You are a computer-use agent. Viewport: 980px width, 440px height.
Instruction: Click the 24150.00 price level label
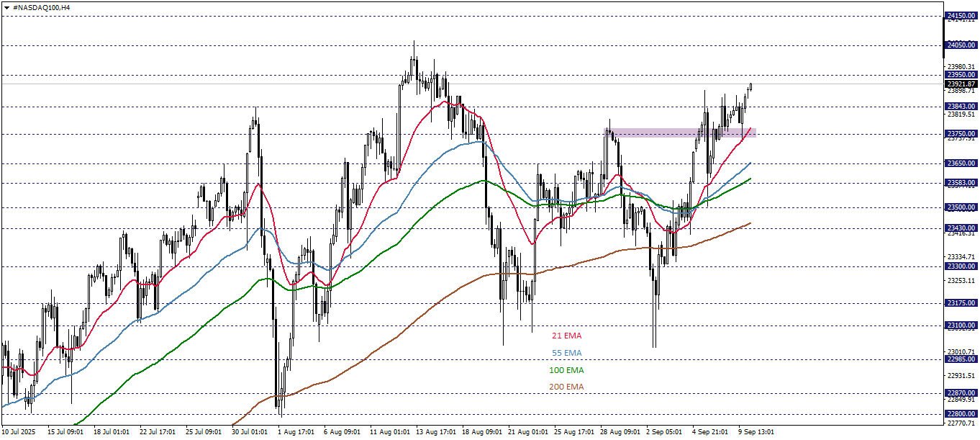coord(961,16)
